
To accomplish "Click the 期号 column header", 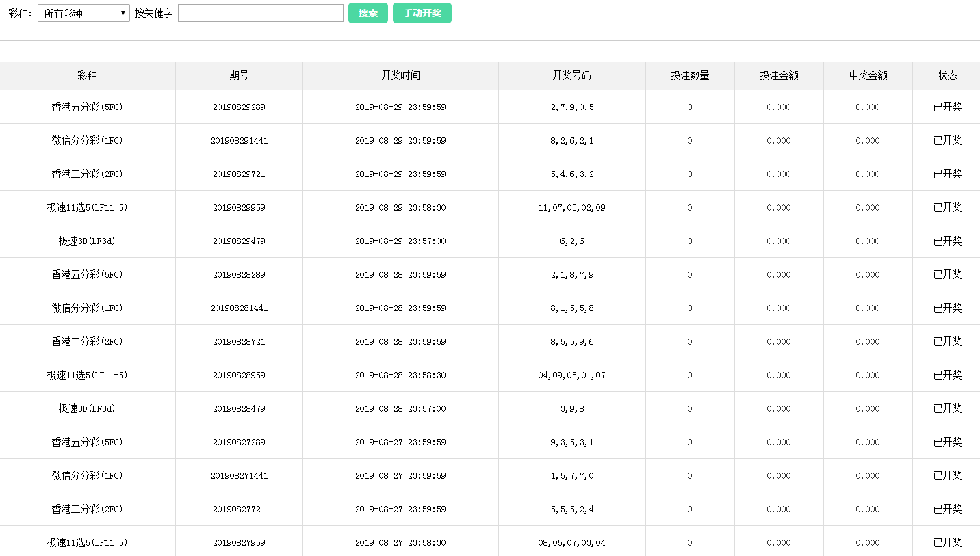I will click(239, 76).
